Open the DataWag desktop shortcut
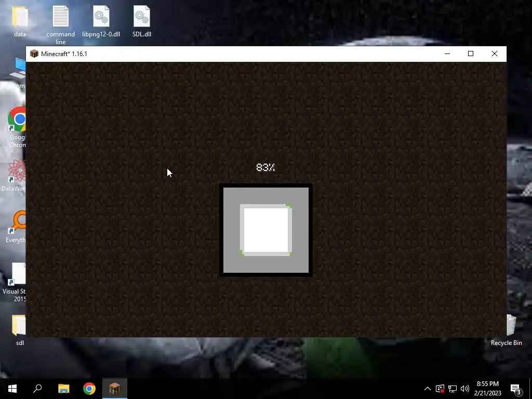 (14, 176)
